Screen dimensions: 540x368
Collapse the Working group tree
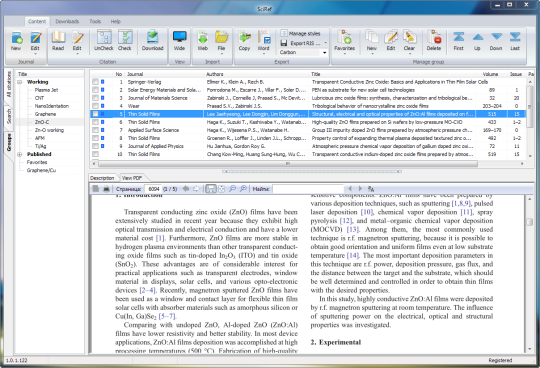click(x=20, y=82)
